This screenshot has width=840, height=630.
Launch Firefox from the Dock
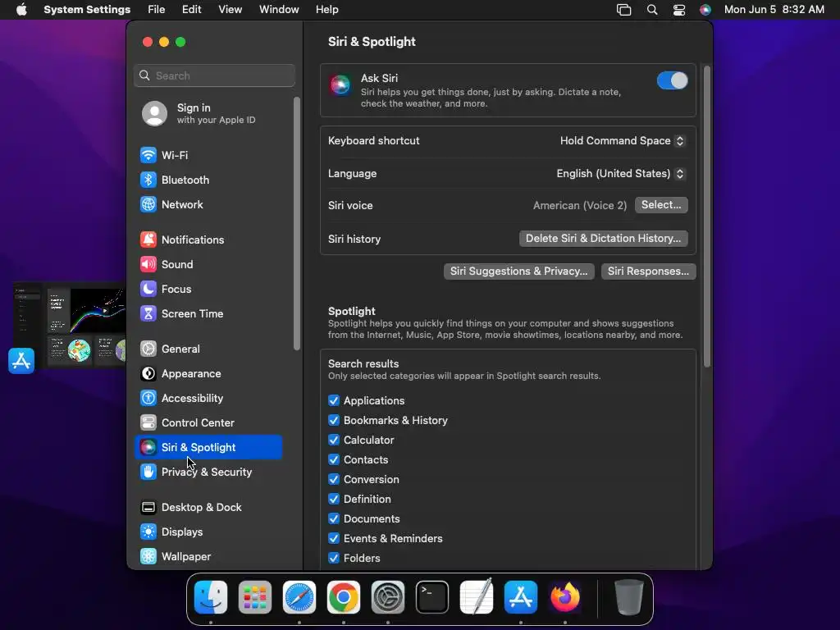[565, 597]
